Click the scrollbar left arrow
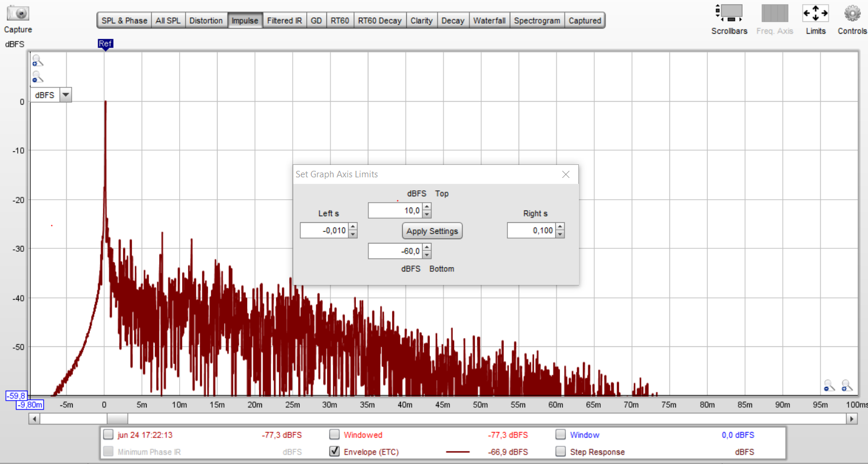Screen dimensions: 868x464 (34, 418)
